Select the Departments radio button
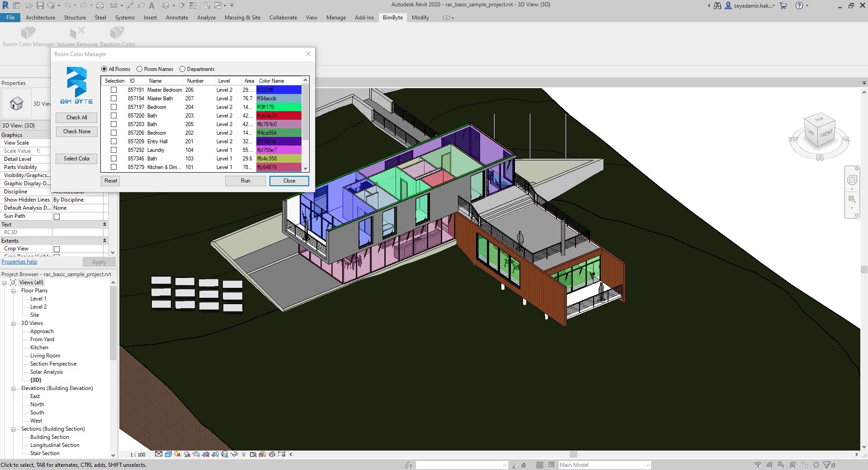Image resolution: width=868 pixels, height=470 pixels. tap(183, 69)
